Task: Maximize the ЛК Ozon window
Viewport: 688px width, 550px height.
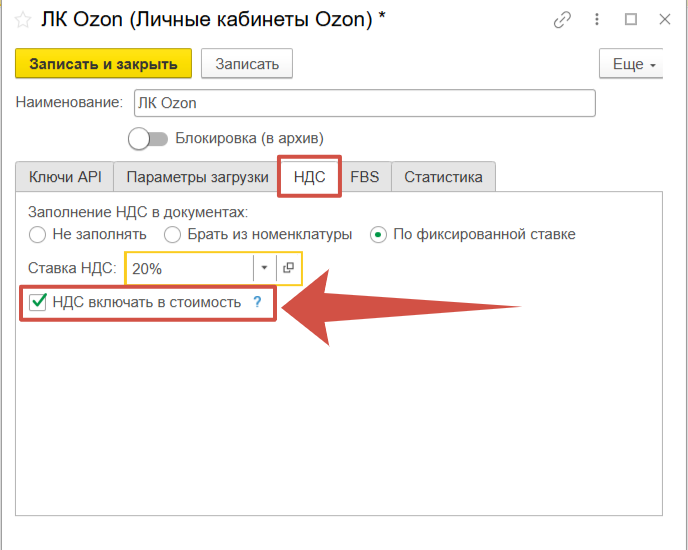Action: point(631,19)
